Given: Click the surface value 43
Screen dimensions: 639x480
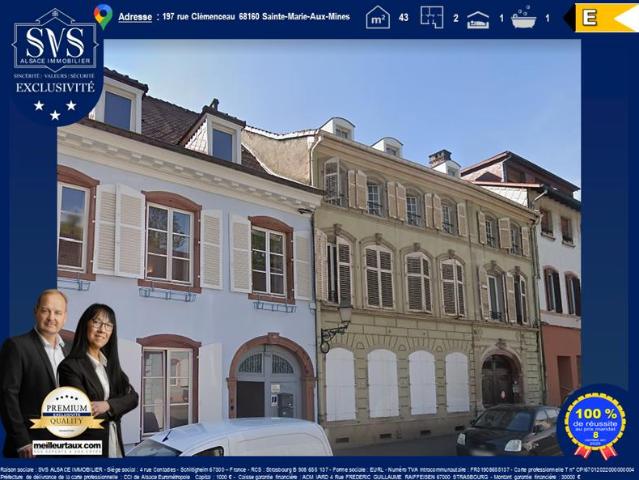Looking at the screenshot, I should pyautogui.click(x=403, y=18).
